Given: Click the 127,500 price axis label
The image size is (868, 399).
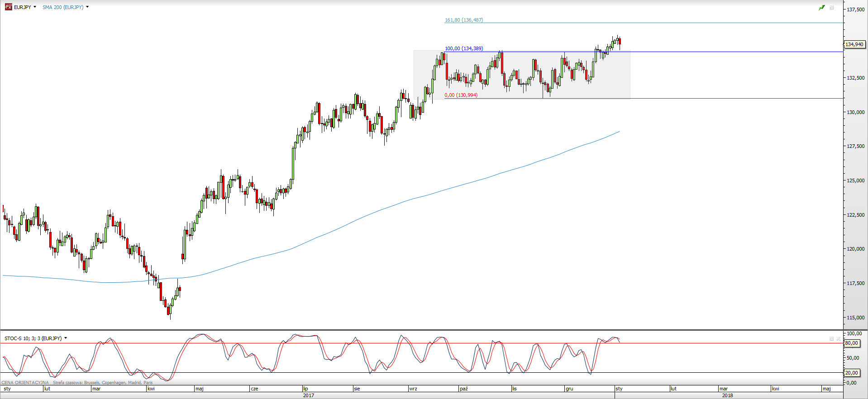Looking at the screenshot, I should pyautogui.click(x=856, y=146).
